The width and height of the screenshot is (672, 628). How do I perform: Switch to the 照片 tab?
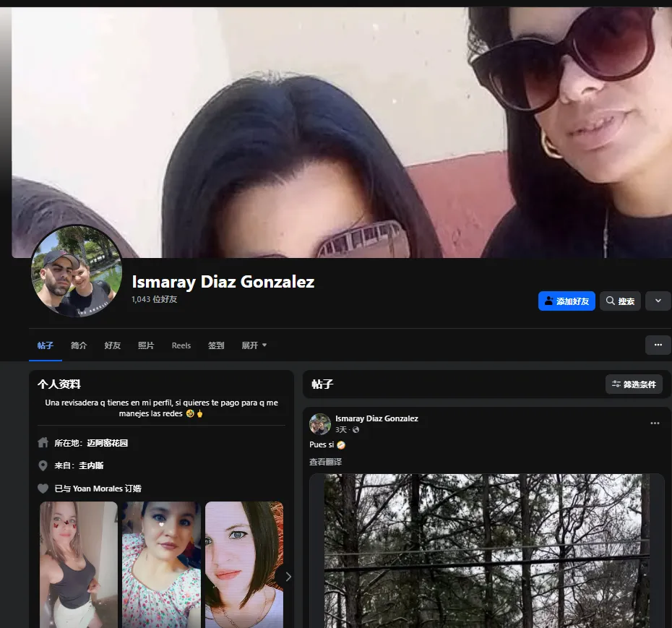[x=146, y=345]
